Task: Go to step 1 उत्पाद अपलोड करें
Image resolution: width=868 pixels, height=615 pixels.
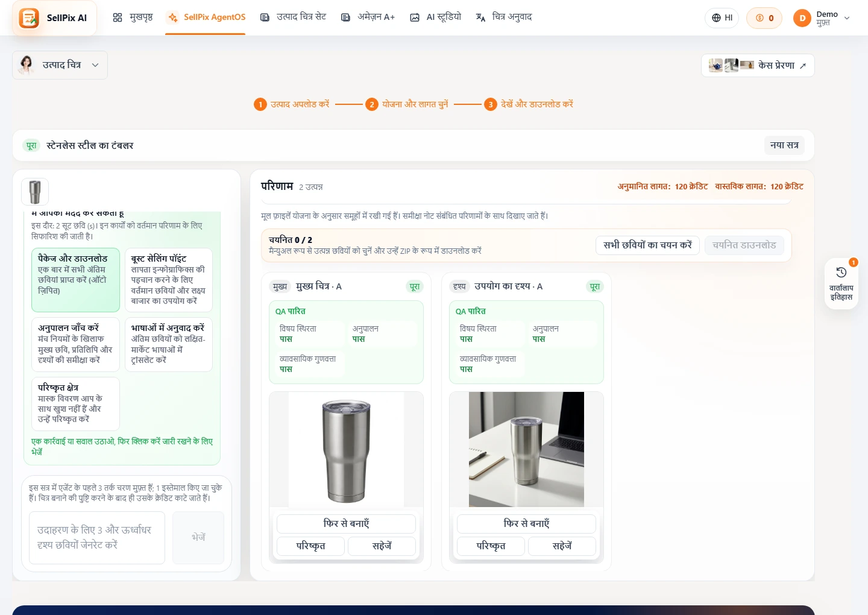Action: (x=292, y=104)
